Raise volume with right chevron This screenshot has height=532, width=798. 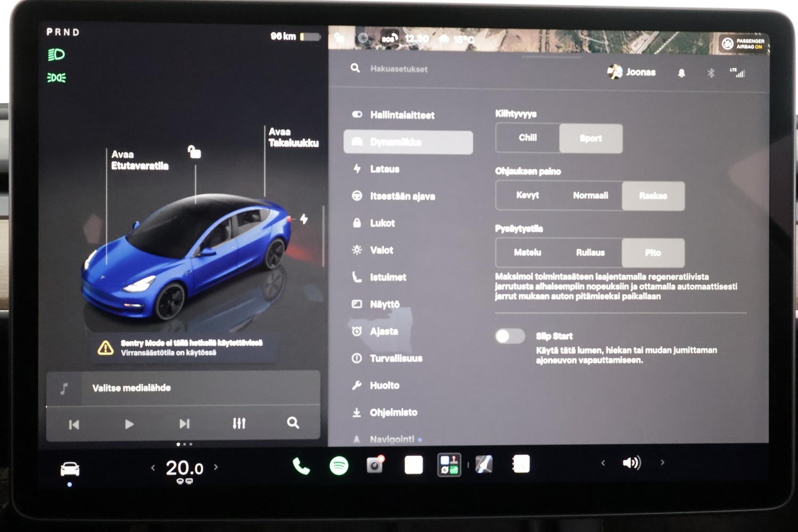point(662,462)
